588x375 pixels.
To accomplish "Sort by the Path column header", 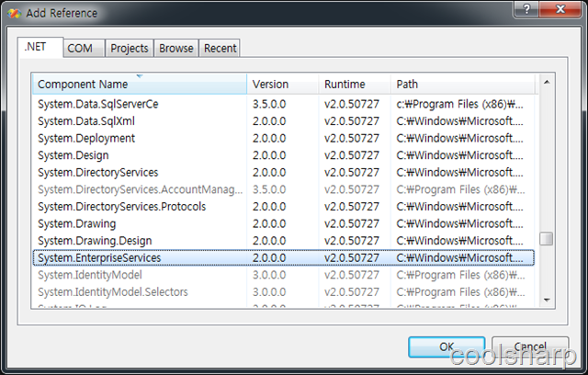I will pos(463,84).
